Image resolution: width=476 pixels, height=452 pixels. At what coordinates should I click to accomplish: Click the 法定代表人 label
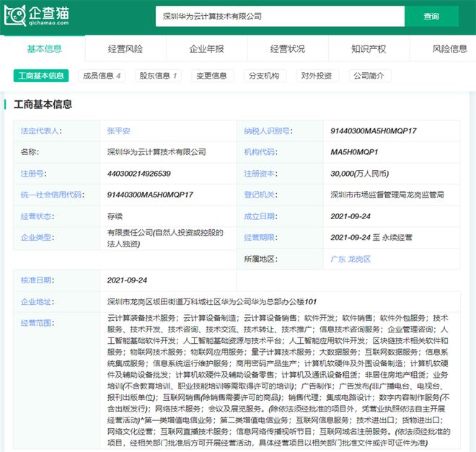pyautogui.click(x=41, y=131)
